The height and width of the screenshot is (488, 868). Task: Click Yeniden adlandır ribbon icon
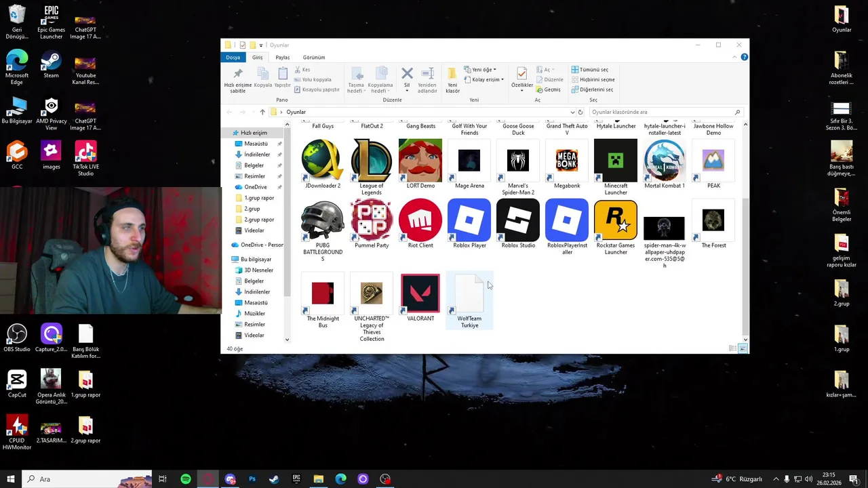[427, 80]
